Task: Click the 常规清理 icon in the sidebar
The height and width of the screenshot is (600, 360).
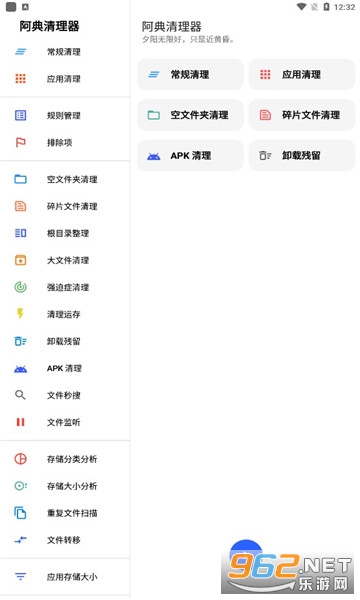Action: [x=21, y=52]
